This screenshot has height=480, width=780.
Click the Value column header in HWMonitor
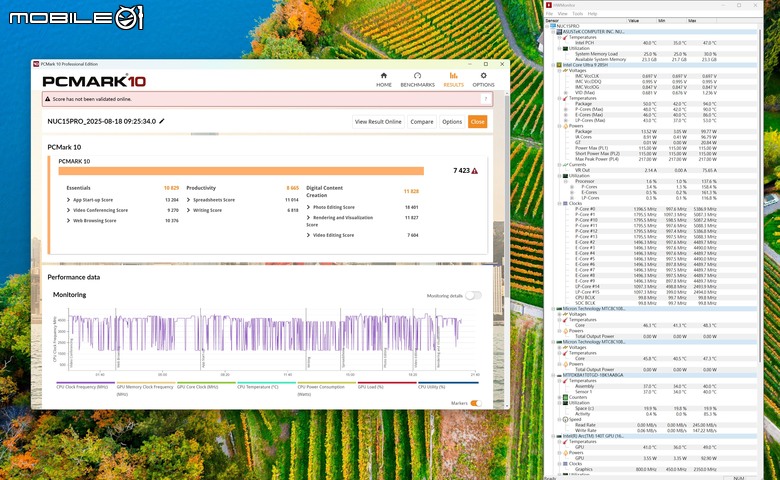[642, 20]
